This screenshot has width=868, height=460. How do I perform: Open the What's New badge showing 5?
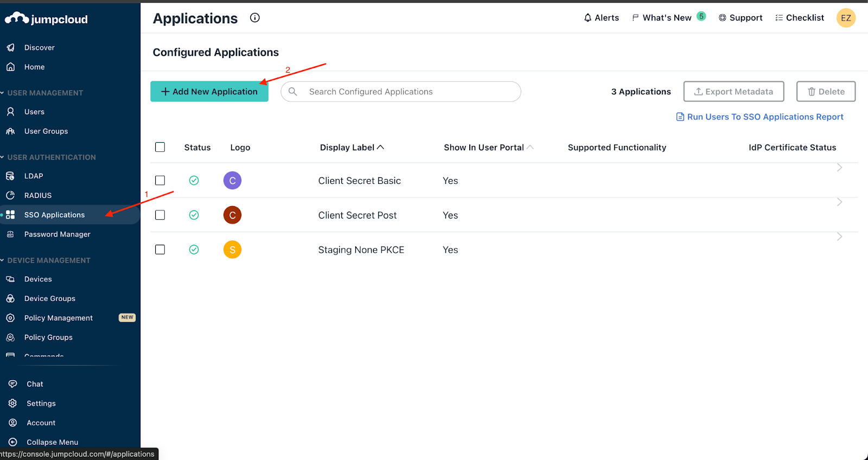701,16
